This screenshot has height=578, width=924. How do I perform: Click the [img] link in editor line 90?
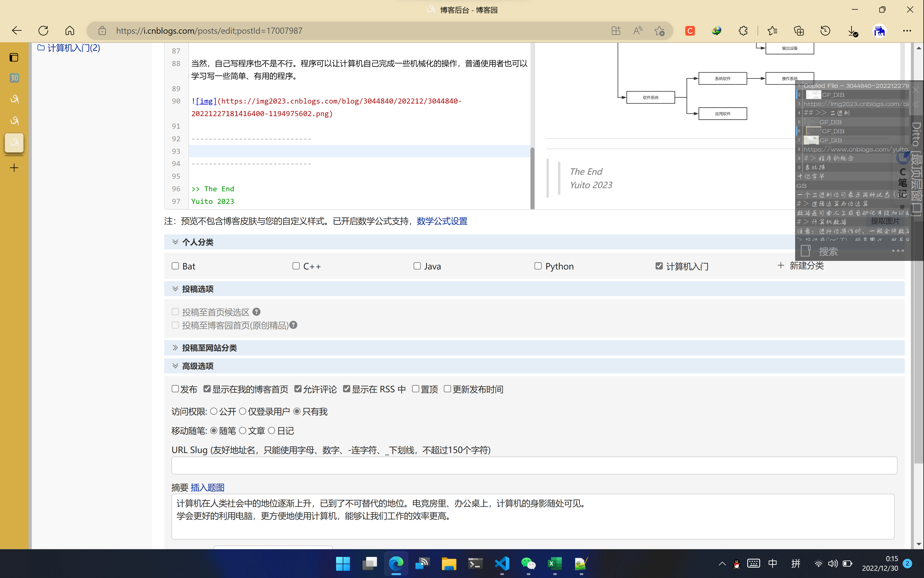coord(206,101)
